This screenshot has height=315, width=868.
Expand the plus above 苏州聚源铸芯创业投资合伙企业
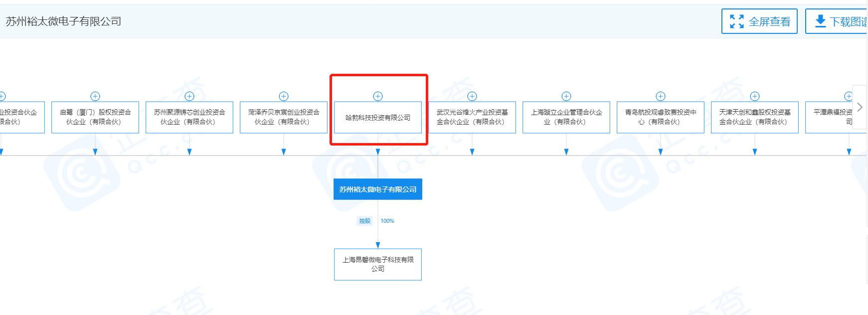click(x=189, y=96)
